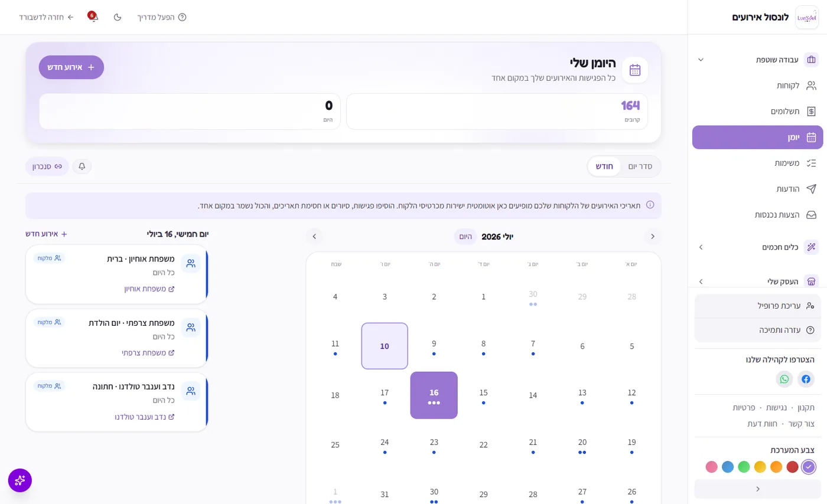The height and width of the screenshot is (504, 827).
Task: Select July 7 in the calendar
Action: tap(533, 346)
